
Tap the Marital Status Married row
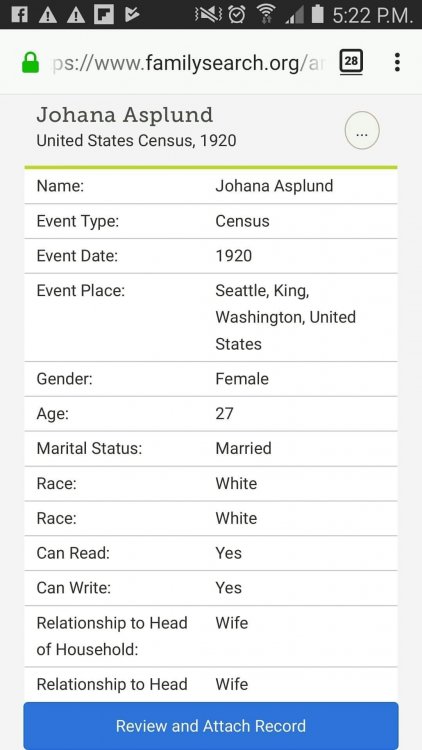point(211,449)
